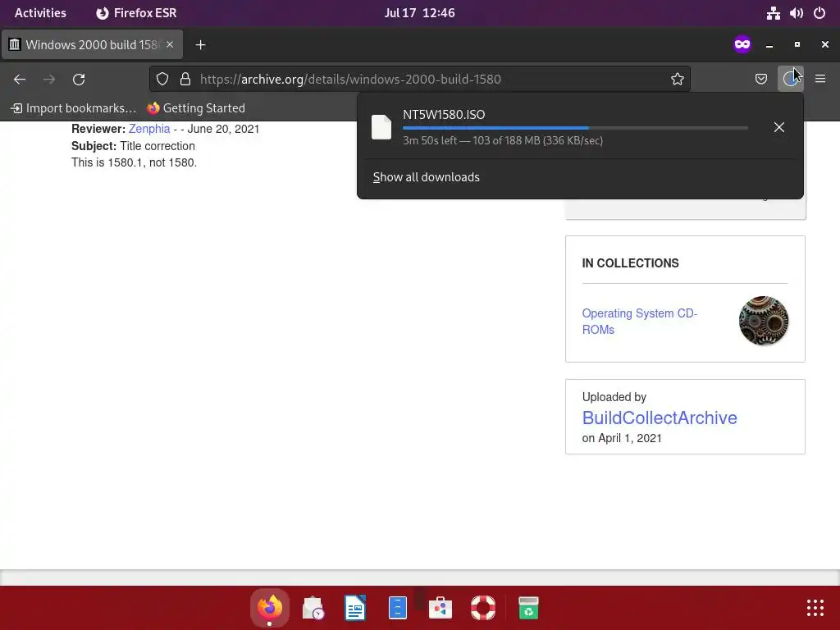
Task: Open the volume control in top bar
Action: 797,13
